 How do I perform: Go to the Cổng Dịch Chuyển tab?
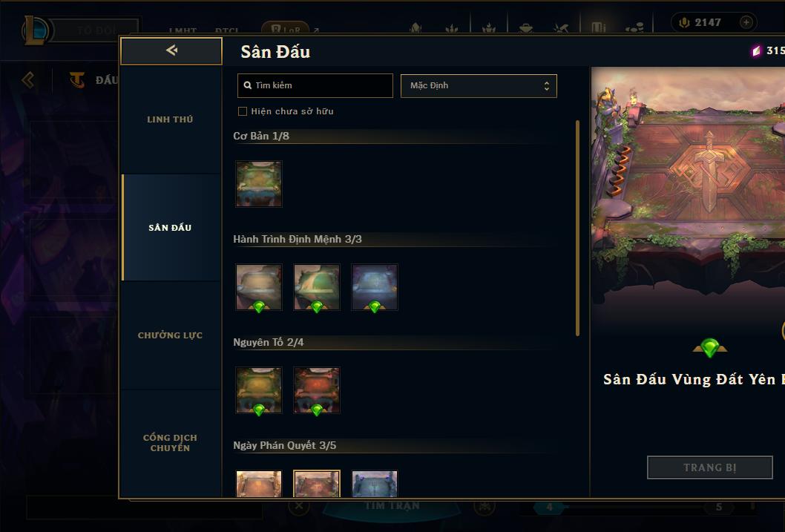tap(170, 443)
